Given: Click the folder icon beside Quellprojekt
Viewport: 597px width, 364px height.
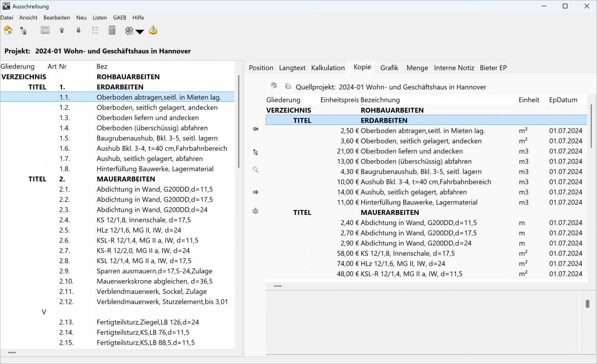Looking at the screenshot, I should pyautogui.click(x=288, y=86).
